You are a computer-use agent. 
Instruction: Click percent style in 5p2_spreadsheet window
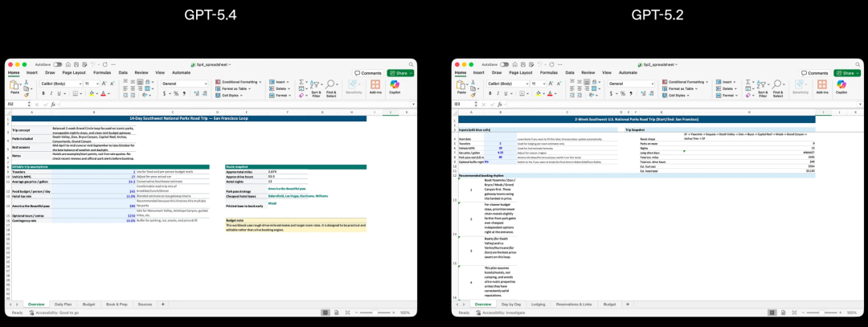623,93
